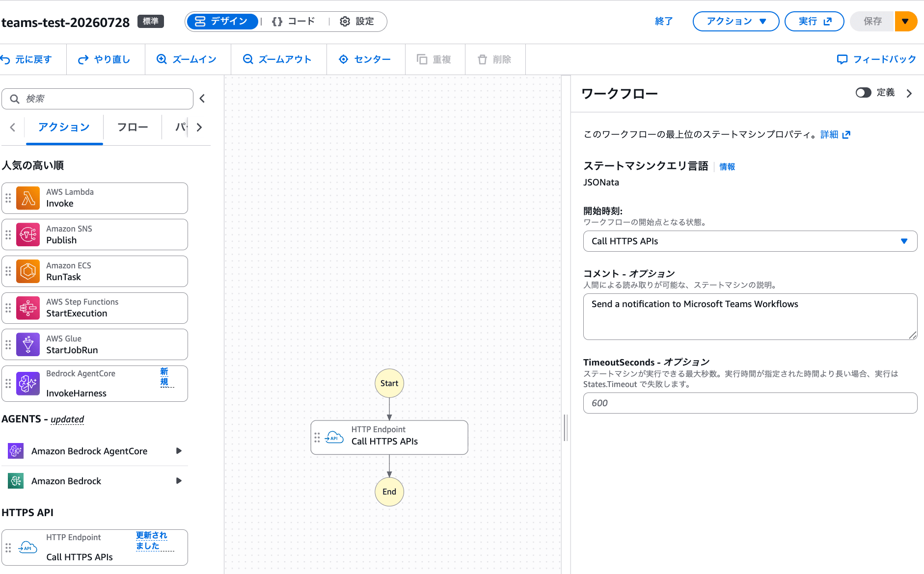
Task: Open the アクション dropdown button
Action: tap(735, 22)
